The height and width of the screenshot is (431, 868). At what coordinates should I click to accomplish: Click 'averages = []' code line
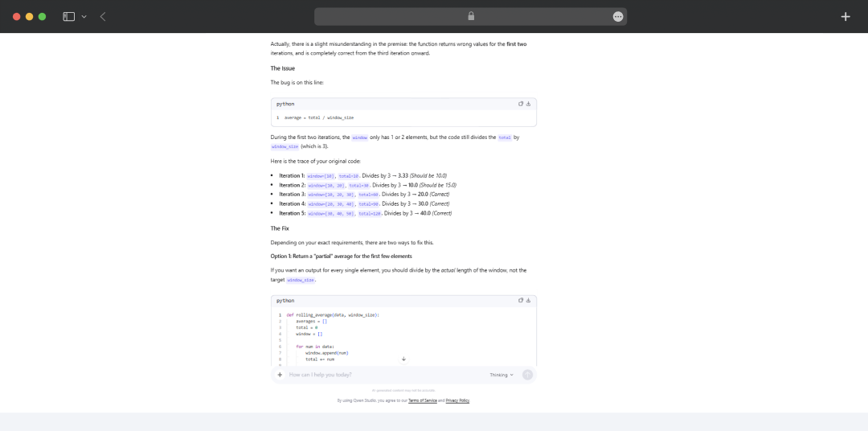tap(311, 322)
